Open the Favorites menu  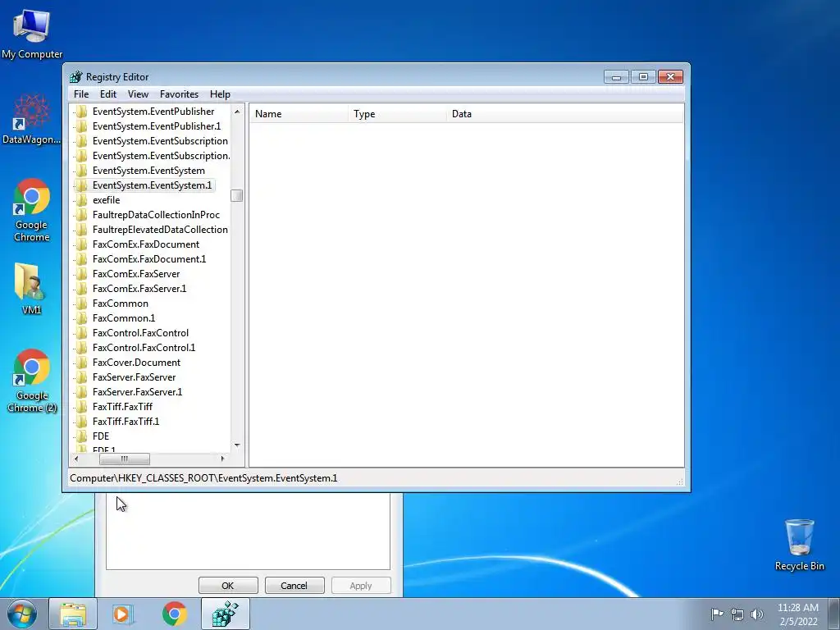[x=179, y=94]
